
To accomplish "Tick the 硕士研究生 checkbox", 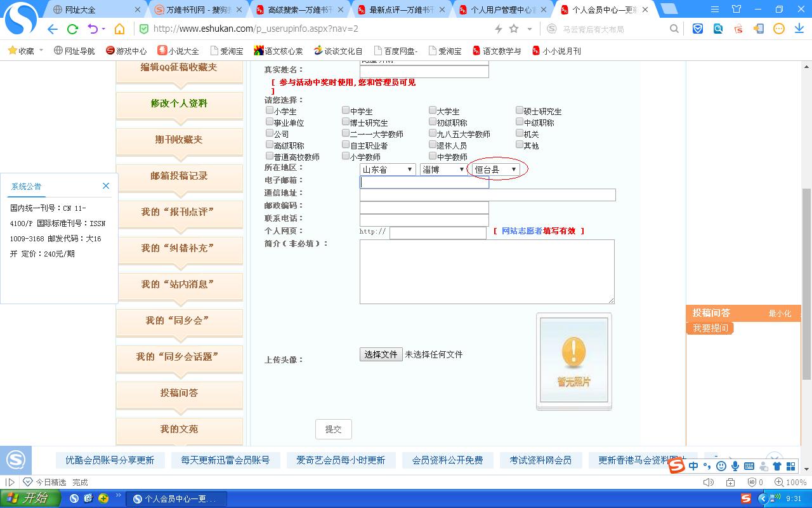I will pos(520,110).
